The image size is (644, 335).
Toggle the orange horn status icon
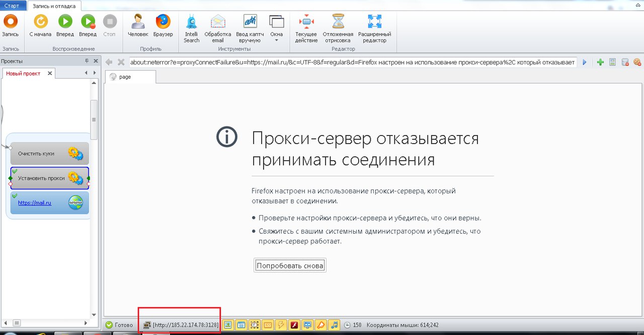(321, 325)
